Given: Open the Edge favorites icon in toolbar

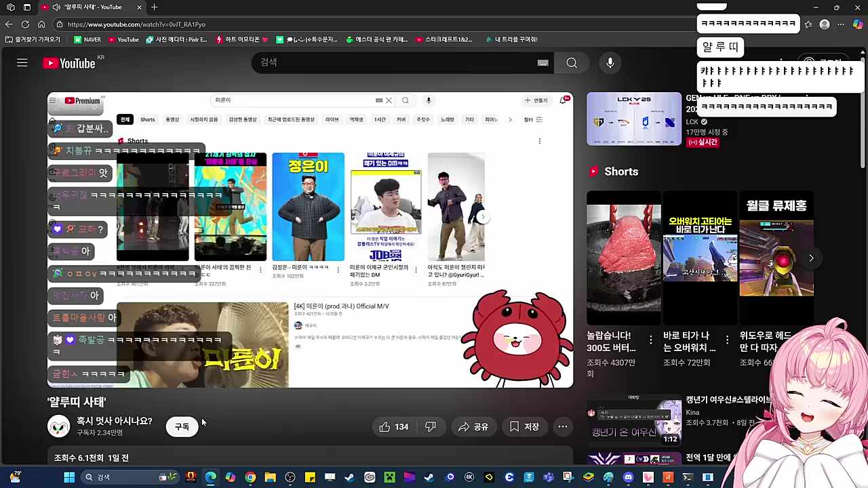Looking at the screenshot, I should (x=808, y=24).
